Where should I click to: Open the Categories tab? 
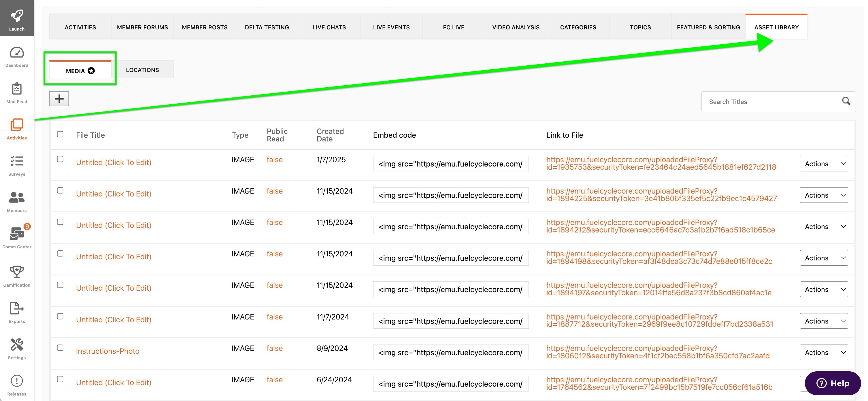[578, 27]
